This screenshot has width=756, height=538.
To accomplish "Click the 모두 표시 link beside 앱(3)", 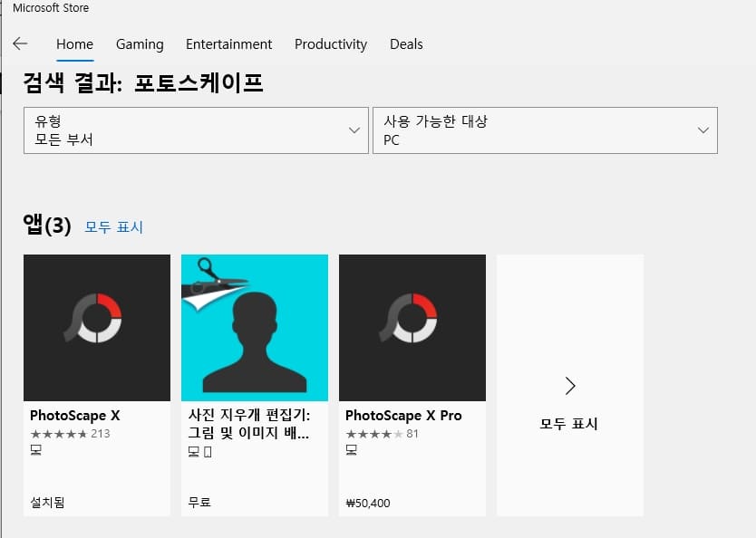I will point(114,226).
